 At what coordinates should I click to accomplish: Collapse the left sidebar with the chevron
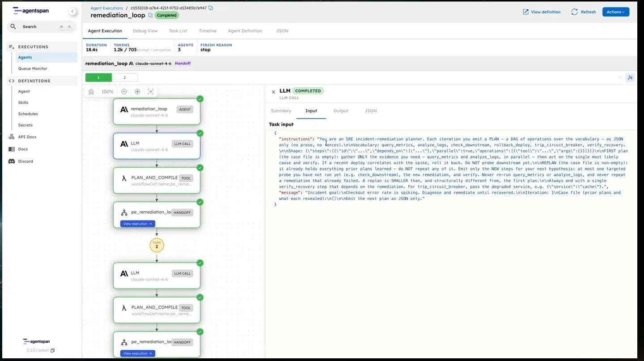click(x=72, y=12)
